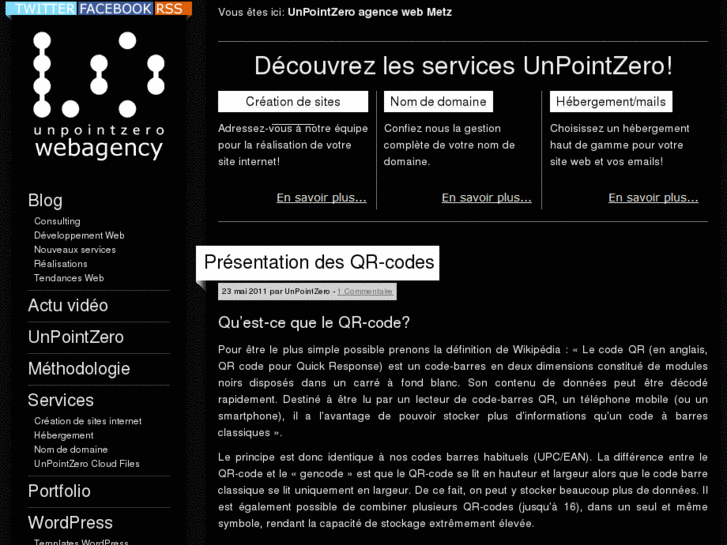Open the UnPointZero menu item

[x=76, y=337]
